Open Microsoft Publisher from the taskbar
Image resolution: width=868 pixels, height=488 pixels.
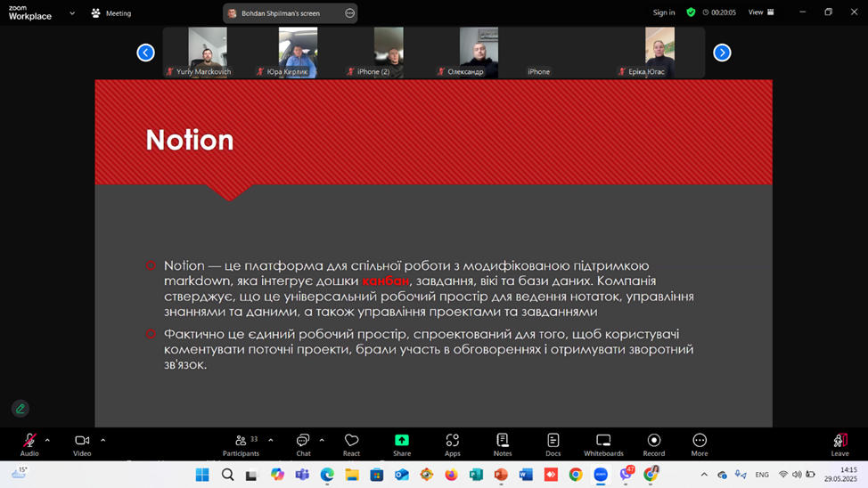476,475
